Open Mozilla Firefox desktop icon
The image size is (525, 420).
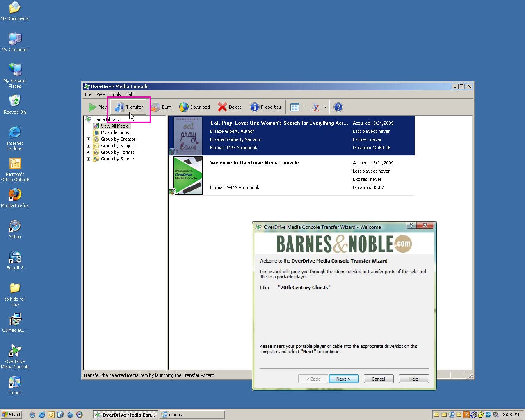tap(15, 198)
